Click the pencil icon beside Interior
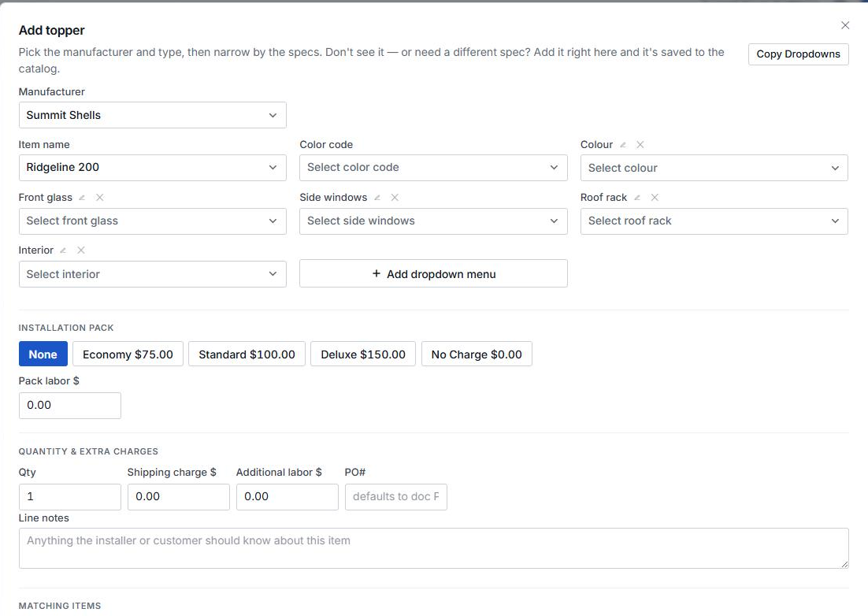 63,250
